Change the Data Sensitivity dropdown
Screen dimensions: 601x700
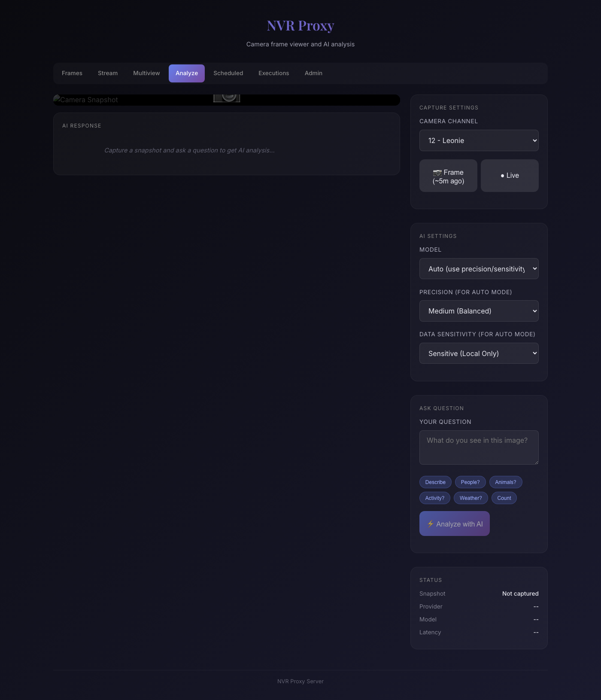tap(479, 353)
